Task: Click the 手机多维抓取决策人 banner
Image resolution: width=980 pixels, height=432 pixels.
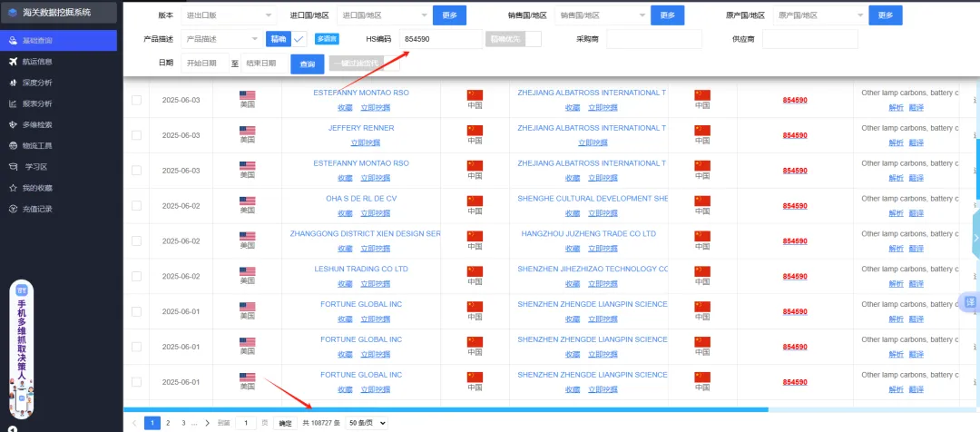Action: 21,349
